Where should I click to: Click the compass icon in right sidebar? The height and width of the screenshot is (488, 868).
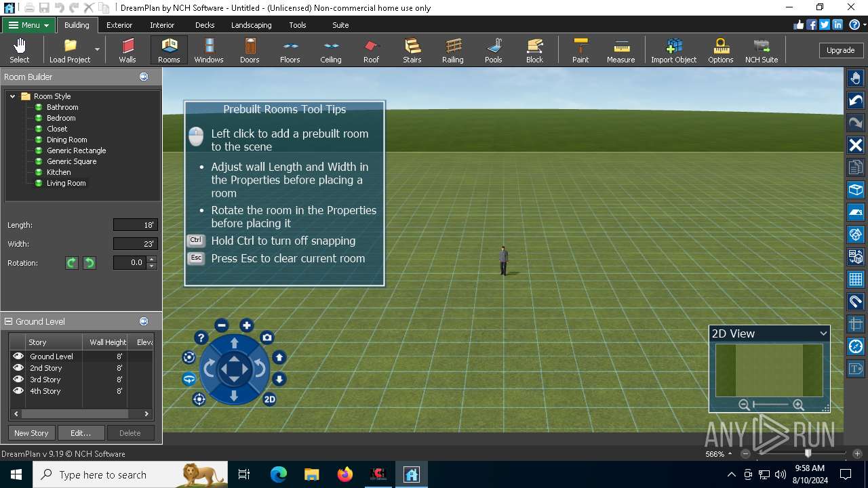tap(856, 346)
